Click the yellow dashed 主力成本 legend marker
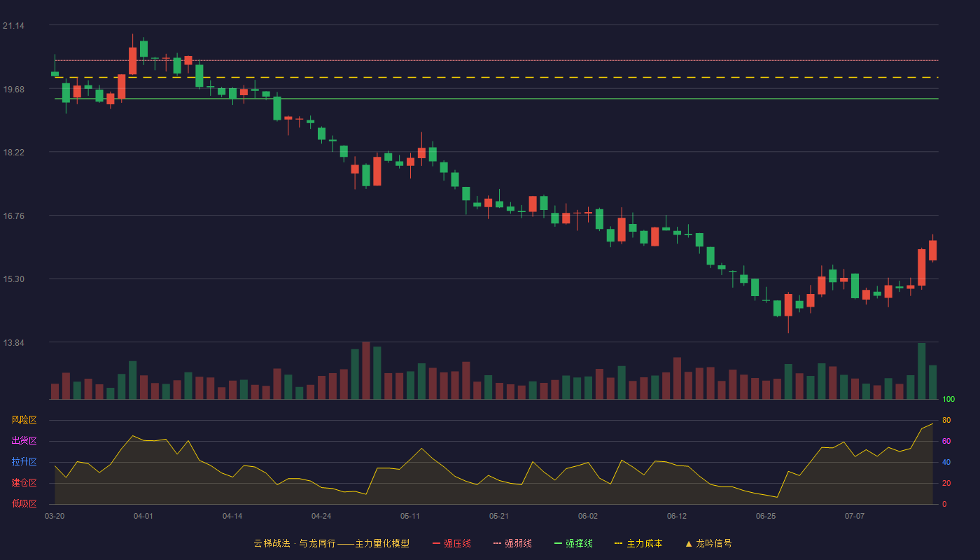This screenshot has height=560, width=980. tap(618, 543)
